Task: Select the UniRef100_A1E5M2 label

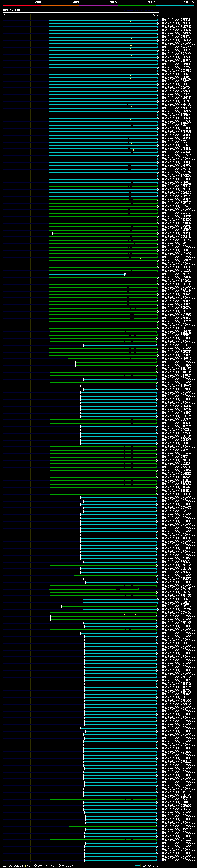Action: 176,64
